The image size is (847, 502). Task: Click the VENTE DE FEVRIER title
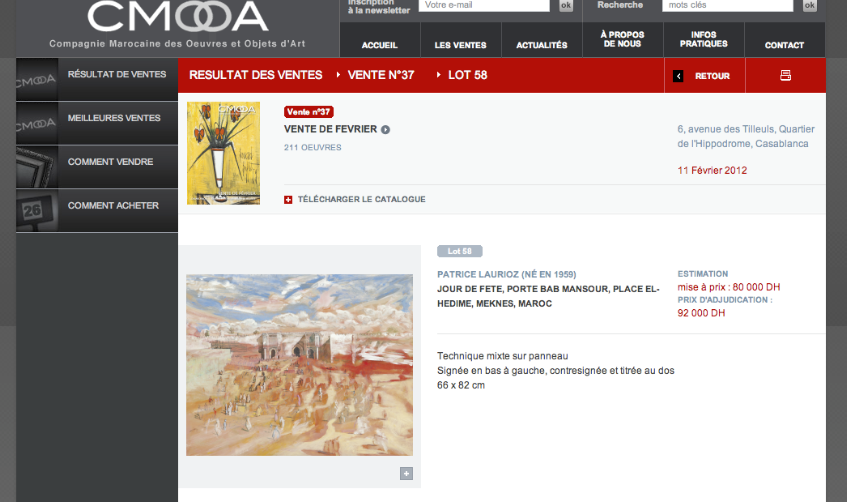[331, 129]
